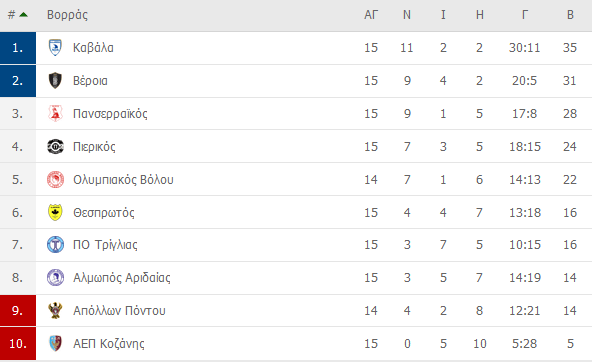Sort by the ΑΓ matches column header
Screen dimensions: 592x362
(x=371, y=15)
